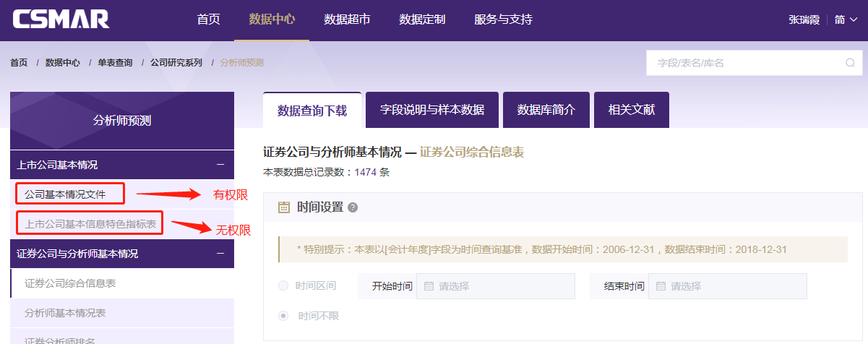The width and height of the screenshot is (868, 344).
Task: Click the 字段/表名/库名 search field
Action: [755, 63]
